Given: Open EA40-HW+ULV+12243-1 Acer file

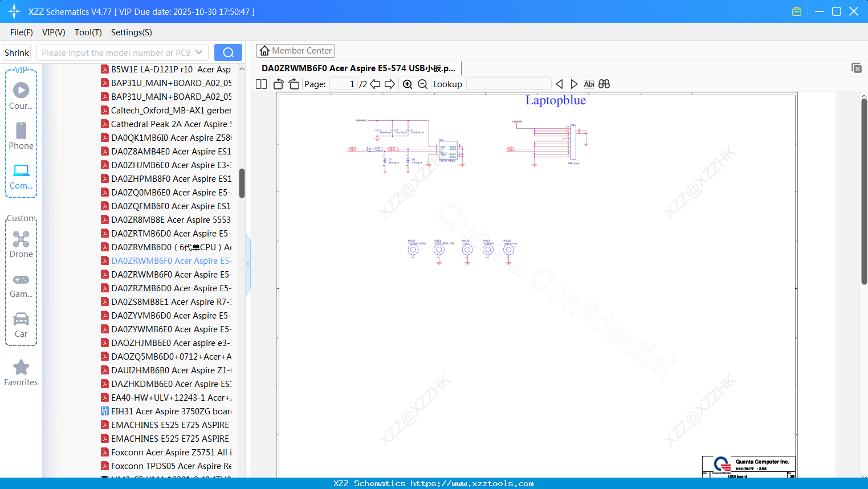Looking at the screenshot, I should (166, 397).
